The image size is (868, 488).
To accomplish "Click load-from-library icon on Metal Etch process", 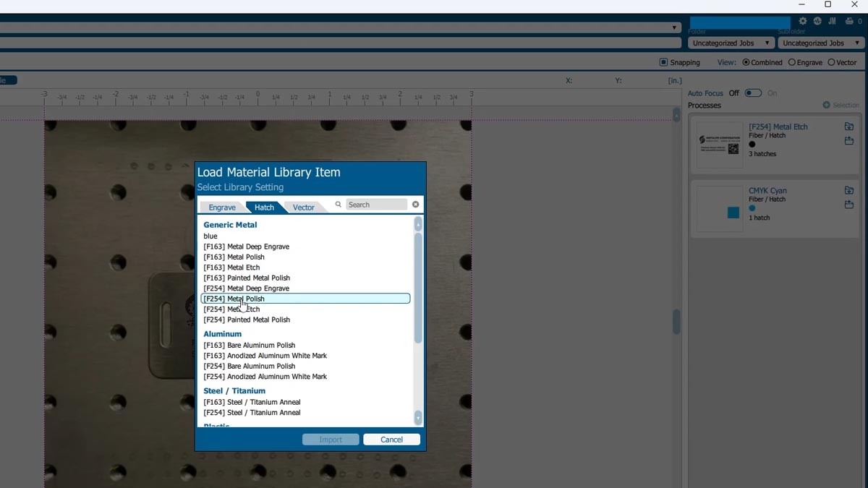I will point(849,127).
